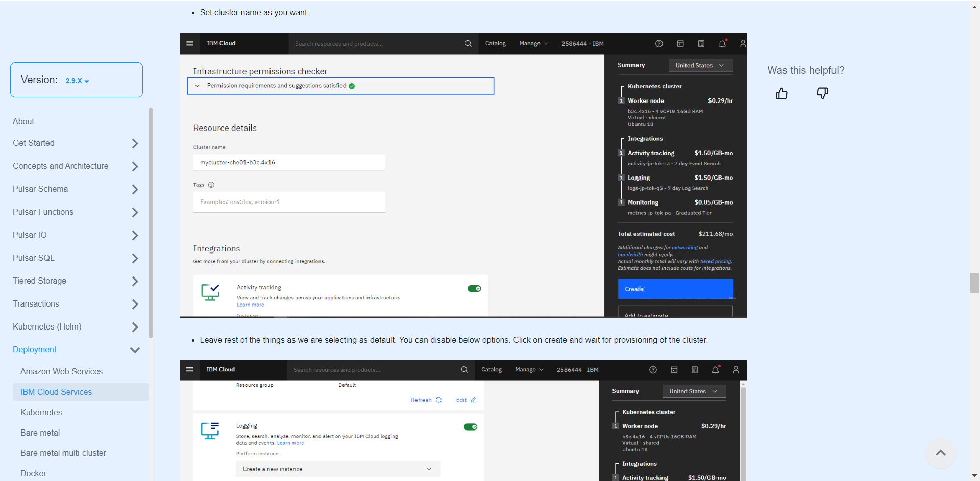The image size is (980, 481).
Task: Open 'Create a new instance' dropdown
Action: [338, 469]
